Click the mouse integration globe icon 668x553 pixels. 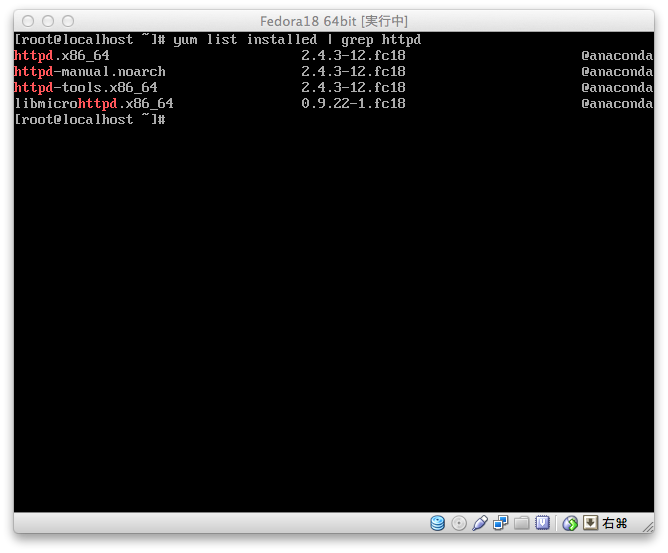570,523
